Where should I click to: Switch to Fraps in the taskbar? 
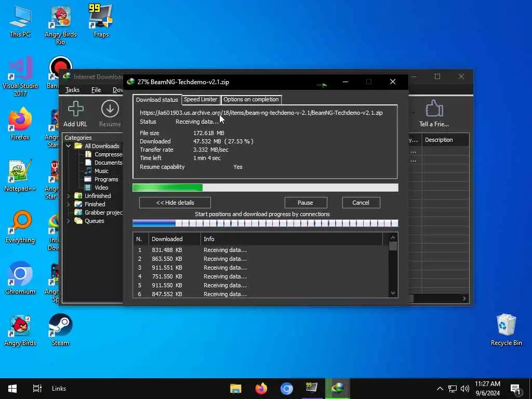pos(312,389)
